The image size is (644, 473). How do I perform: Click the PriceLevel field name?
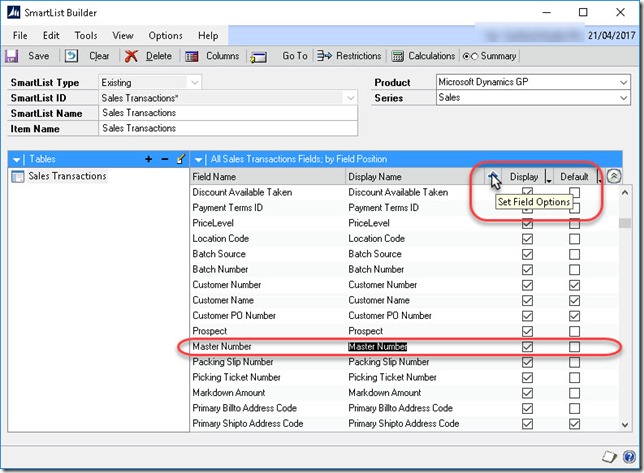click(x=213, y=223)
